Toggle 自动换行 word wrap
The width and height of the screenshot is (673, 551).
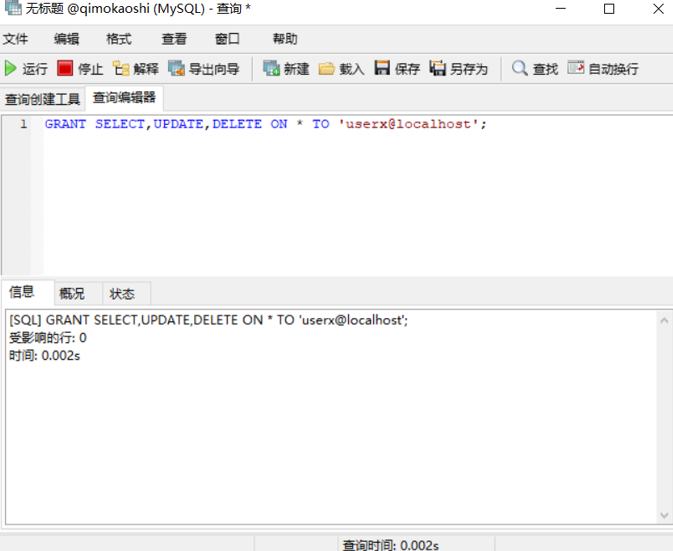[x=603, y=69]
